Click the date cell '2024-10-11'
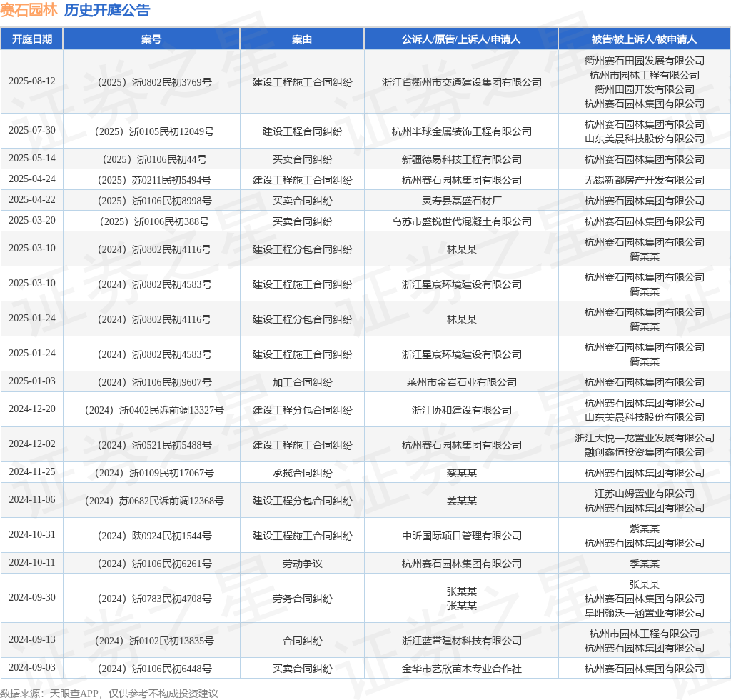The width and height of the screenshot is (731, 700). 31,563
